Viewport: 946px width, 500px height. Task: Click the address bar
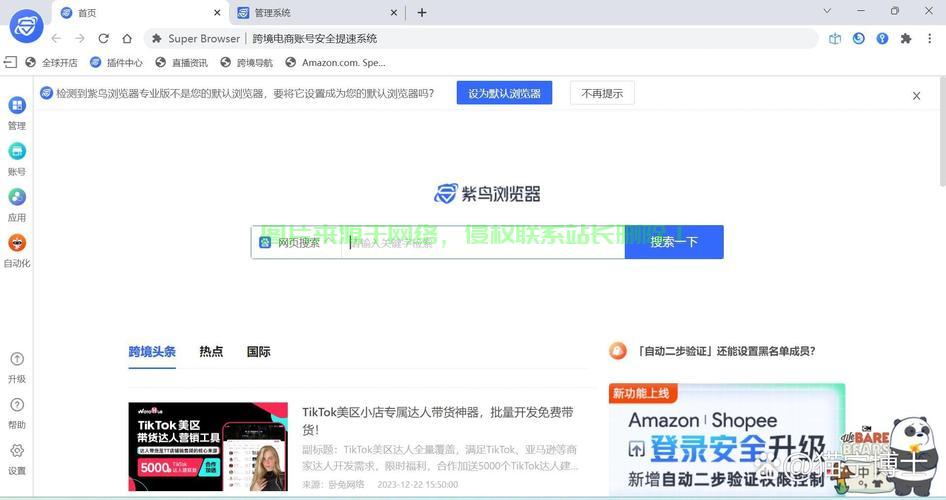(x=481, y=39)
